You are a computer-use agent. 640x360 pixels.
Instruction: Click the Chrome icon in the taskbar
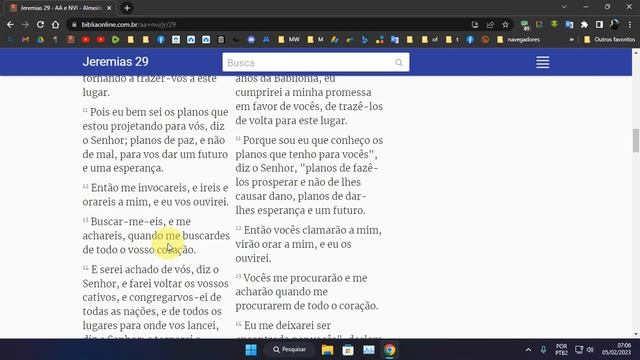pyautogui.click(x=389, y=350)
